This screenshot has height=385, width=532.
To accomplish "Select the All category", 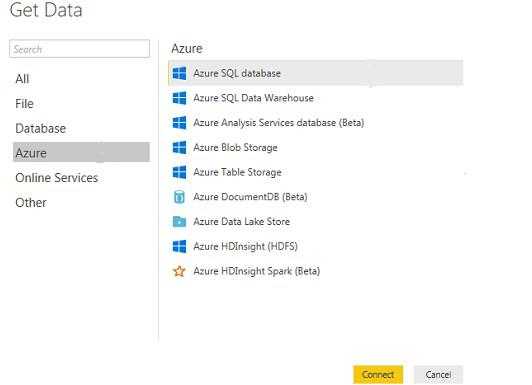I will coord(22,79).
